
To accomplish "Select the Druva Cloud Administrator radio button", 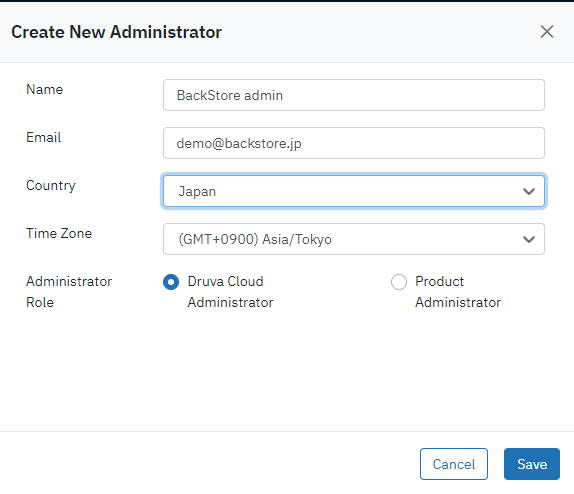I will pyautogui.click(x=171, y=282).
